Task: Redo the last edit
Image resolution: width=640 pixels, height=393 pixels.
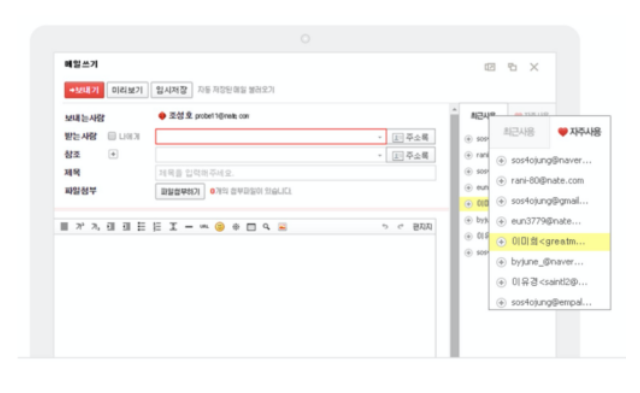Action: (x=400, y=226)
